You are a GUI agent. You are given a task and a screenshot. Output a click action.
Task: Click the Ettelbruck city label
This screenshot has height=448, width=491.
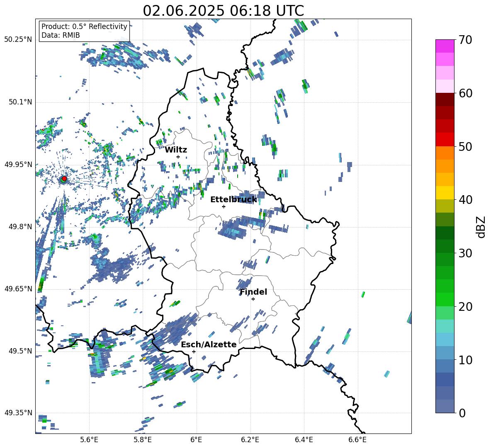[233, 200]
